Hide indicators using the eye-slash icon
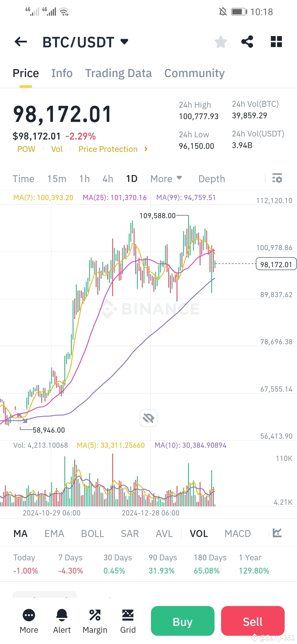The image size is (297, 644). [x=148, y=418]
